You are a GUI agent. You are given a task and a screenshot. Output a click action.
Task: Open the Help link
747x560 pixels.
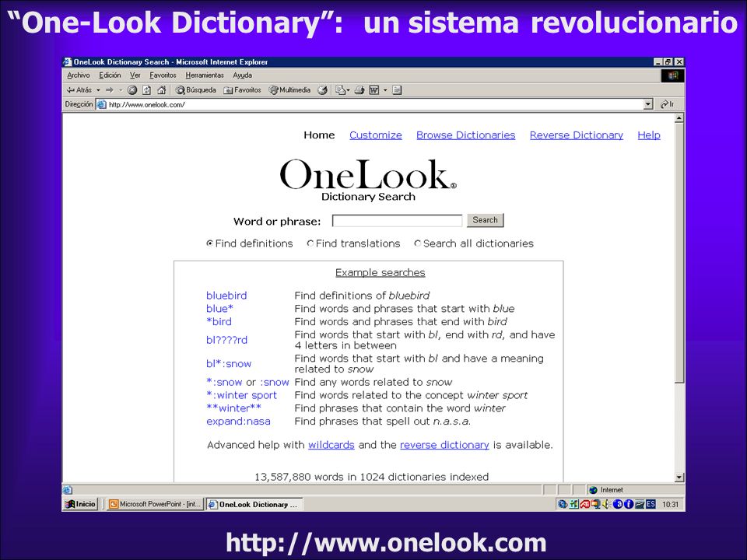pos(649,135)
